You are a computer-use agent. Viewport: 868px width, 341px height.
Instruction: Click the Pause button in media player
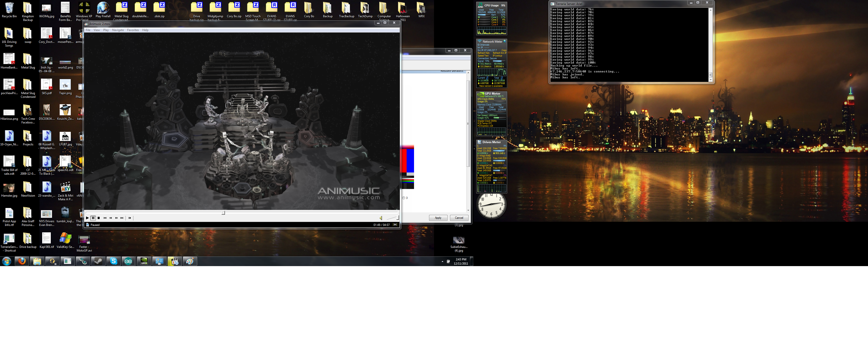pyautogui.click(x=93, y=218)
